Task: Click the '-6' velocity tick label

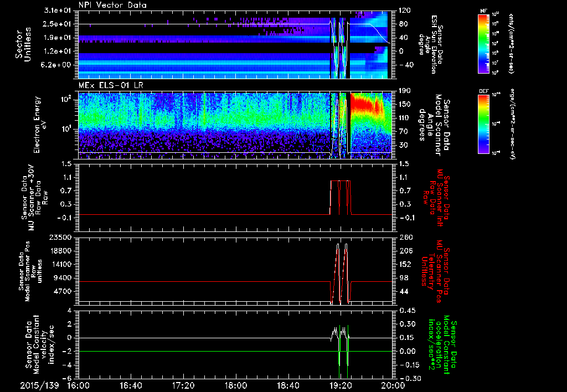Action: [68, 378]
